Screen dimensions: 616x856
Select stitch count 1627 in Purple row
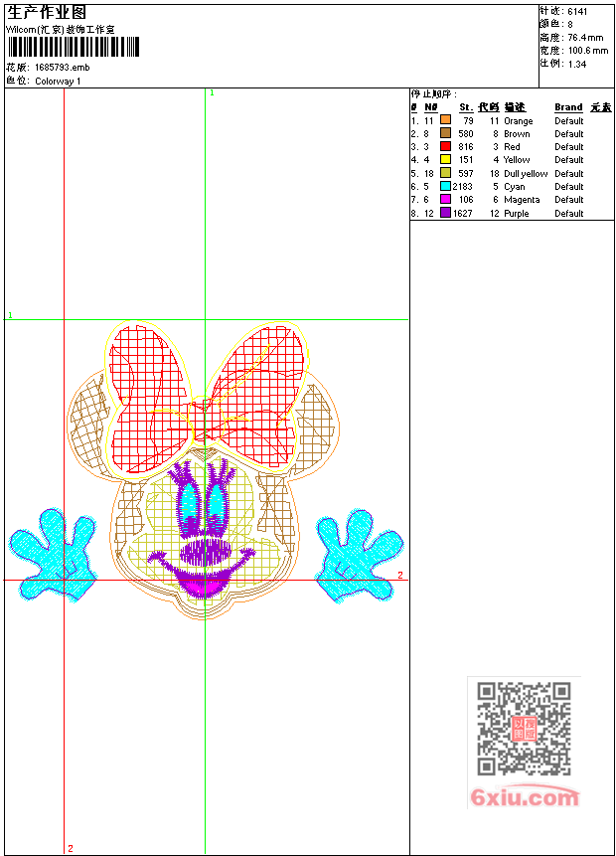pos(463,214)
